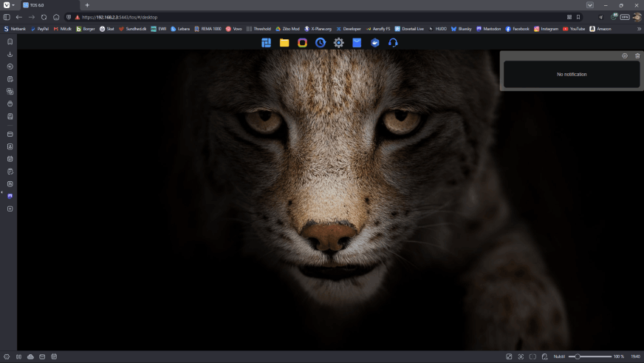Open browser settings gear in status bar
The height and width of the screenshot is (363, 644).
(7, 356)
